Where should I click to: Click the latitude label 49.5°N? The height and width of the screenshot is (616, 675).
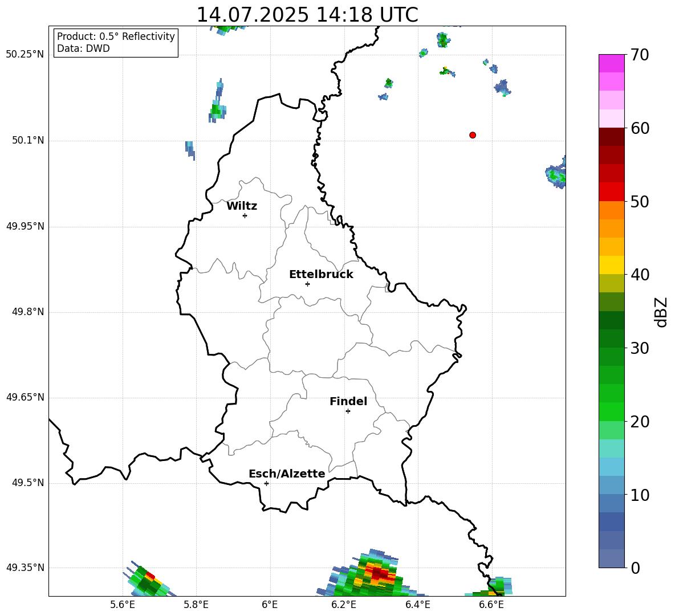coord(28,483)
